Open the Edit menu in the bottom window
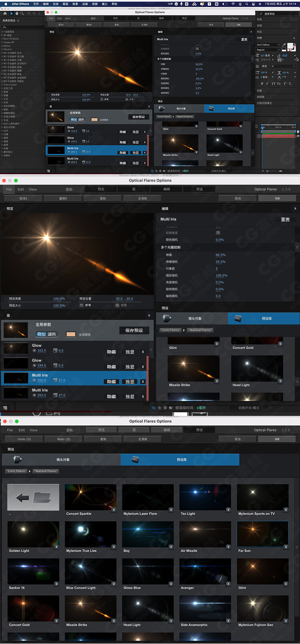The width and height of the screenshot is (300, 644). 22,430
